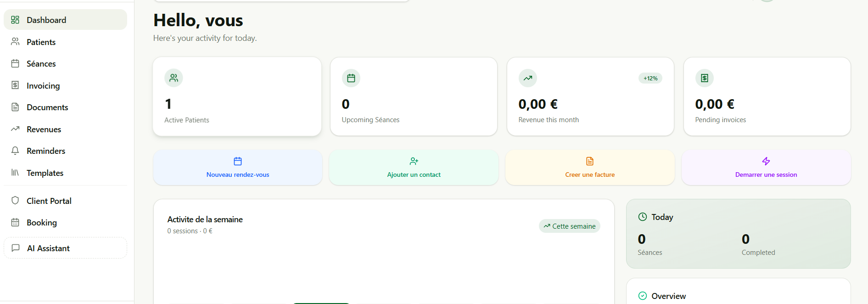
Task: Click the Ajouter un contact link
Action: click(x=413, y=175)
